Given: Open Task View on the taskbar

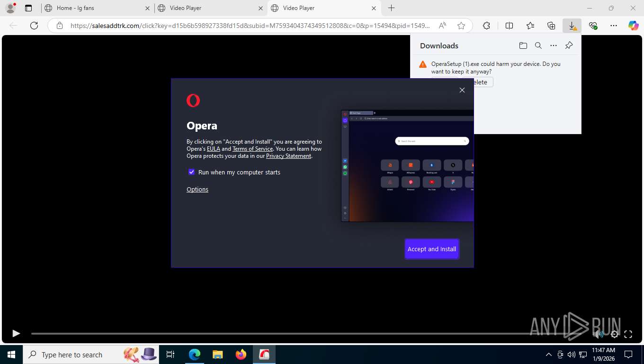Looking at the screenshot, I should click(x=171, y=355).
